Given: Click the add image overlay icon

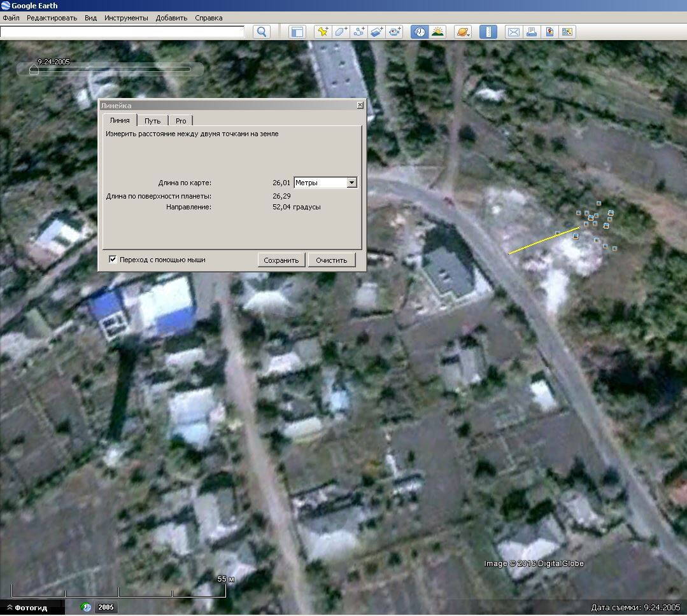Looking at the screenshot, I should 377,32.
